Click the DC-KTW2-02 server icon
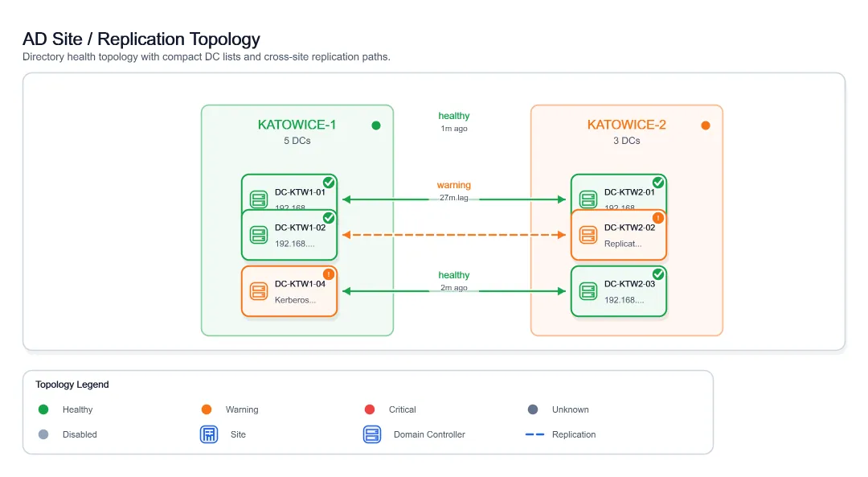The image size is (868, 477). click(588, 235)
